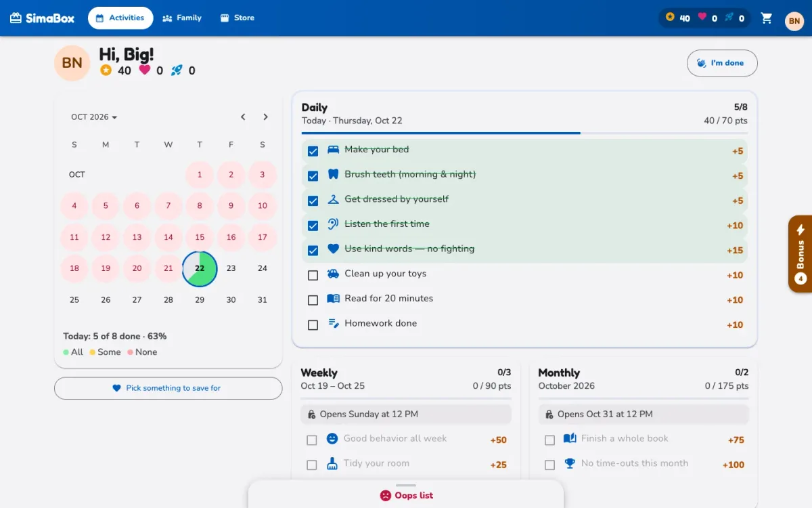The image size is (812, 508).
Task: Click the SimaBox logo icon
Action: (16, 18)
